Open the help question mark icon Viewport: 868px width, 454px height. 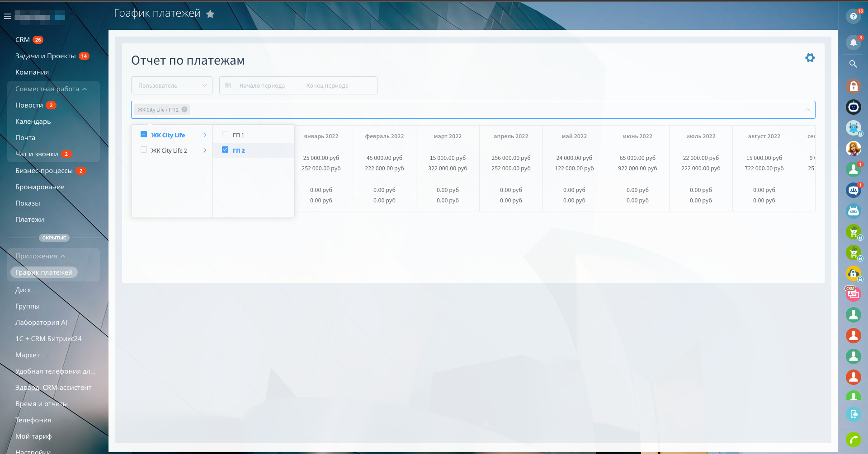coord(853,16)
